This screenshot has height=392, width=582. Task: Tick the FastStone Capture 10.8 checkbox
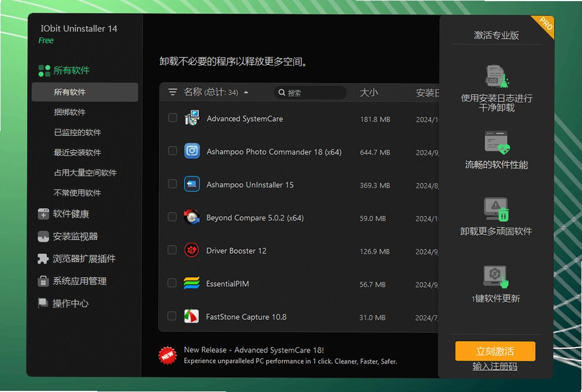pos(172,315)
